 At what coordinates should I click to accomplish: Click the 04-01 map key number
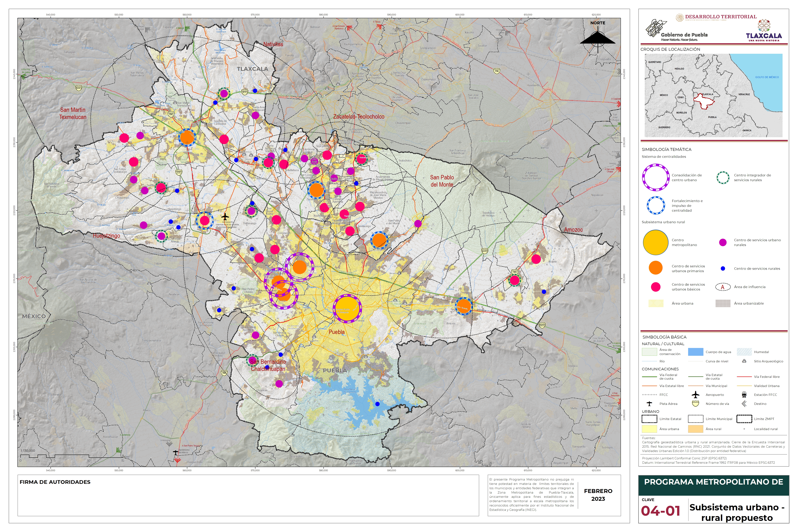tap(661, 511)
